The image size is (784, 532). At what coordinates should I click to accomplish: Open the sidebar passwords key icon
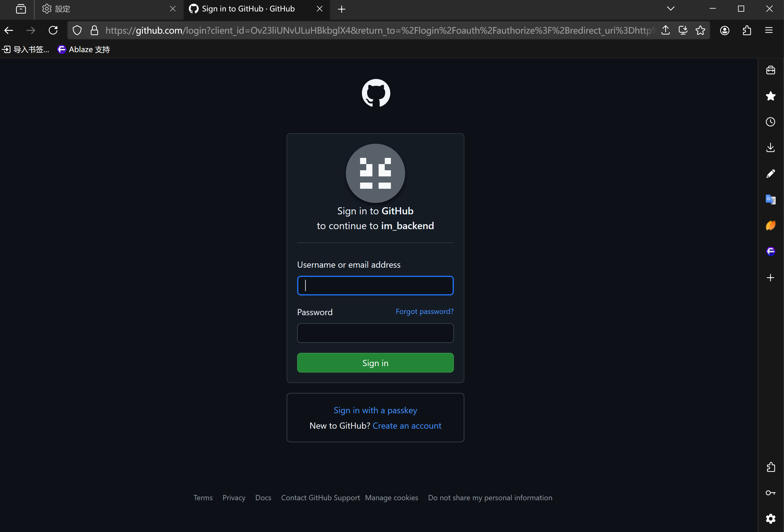click(770, 493)
